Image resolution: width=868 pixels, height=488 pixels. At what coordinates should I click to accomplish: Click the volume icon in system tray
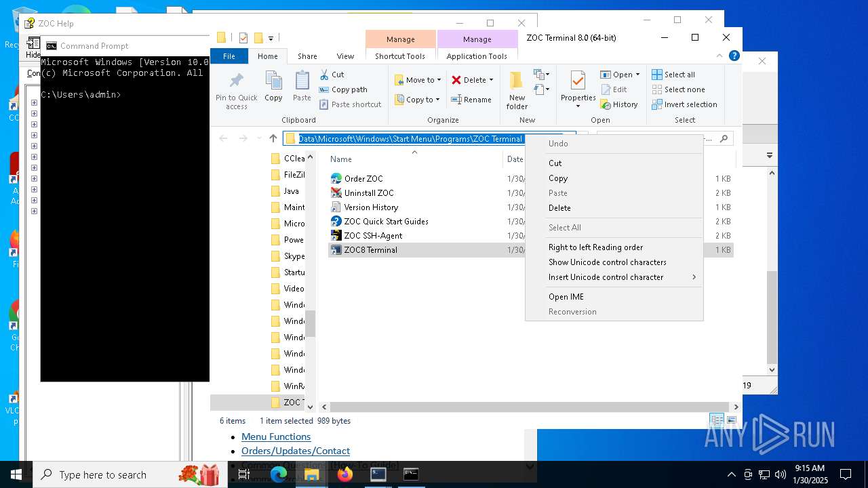click(781, 474)
